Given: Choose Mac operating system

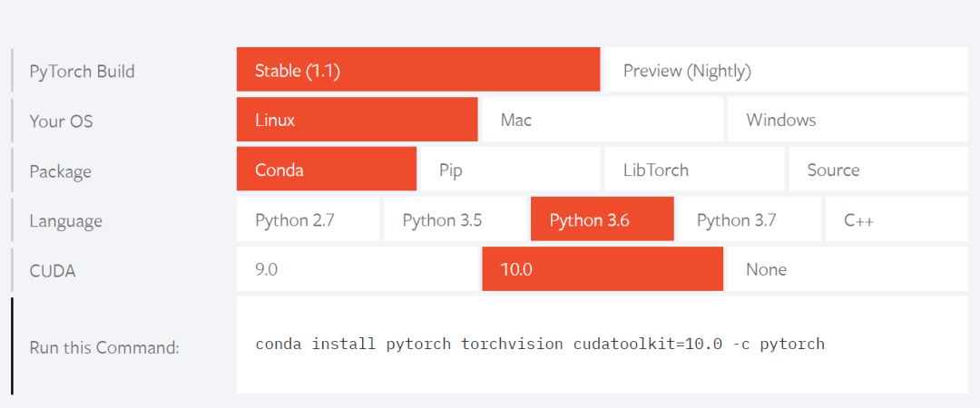Looking at the screenshot, I should click(603, 120).
